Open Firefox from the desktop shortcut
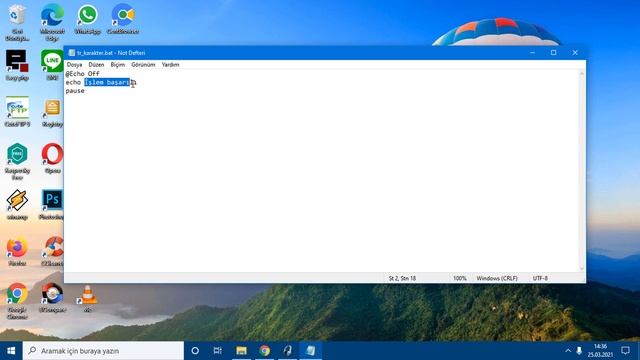 click(x=17, y=251)
